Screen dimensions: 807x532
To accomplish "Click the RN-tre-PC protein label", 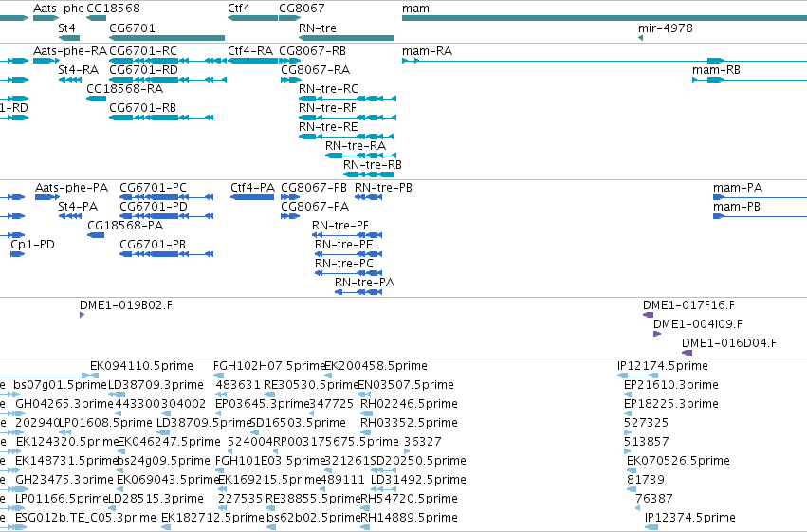I will [x=344, y=264].
